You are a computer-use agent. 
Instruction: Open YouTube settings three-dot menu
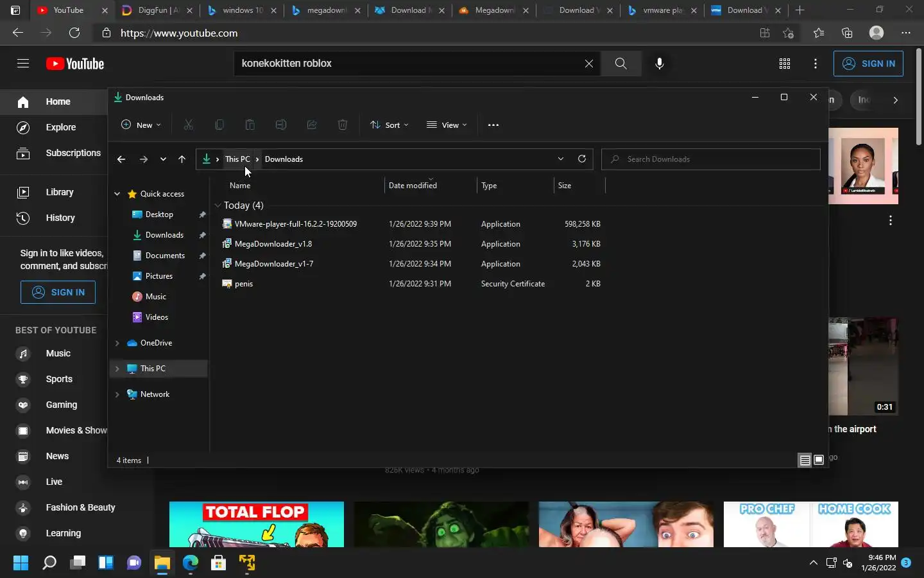click(x=816, y=64)
